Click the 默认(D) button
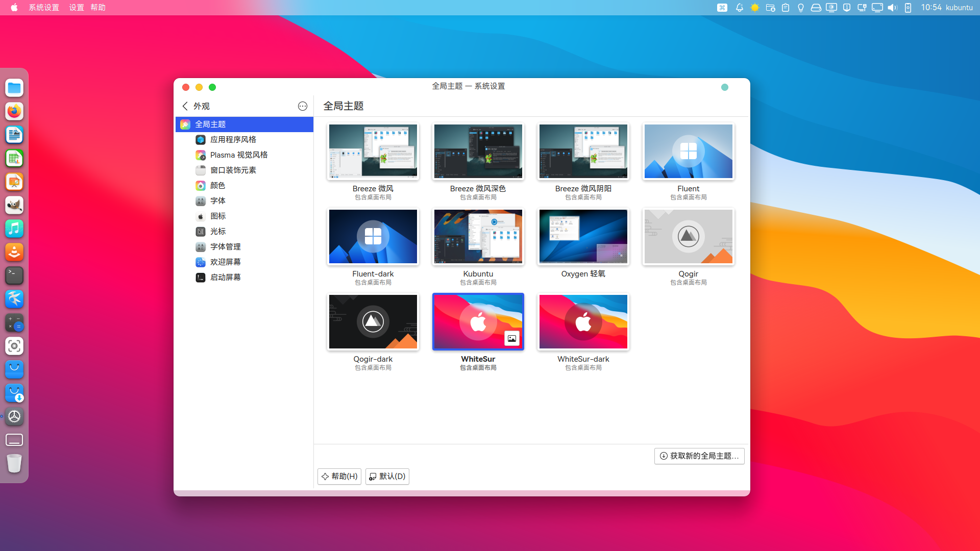Viewport: 980px width, 551px height. point(387,477)
